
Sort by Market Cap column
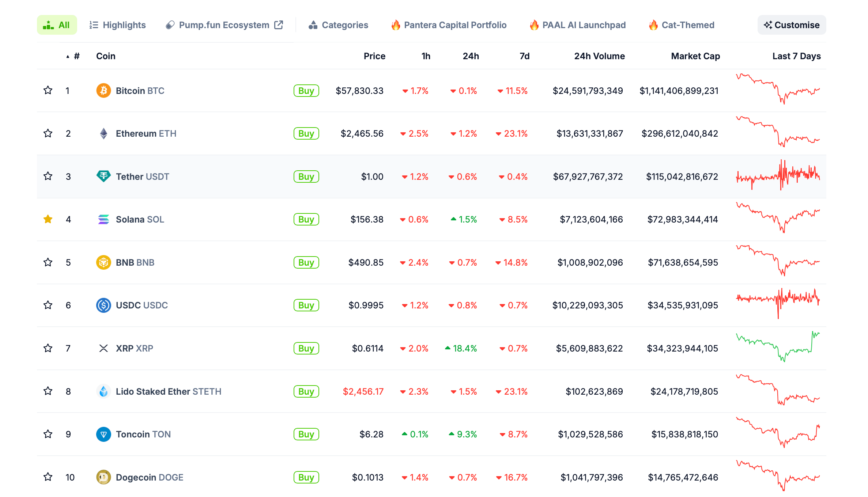click(695, 56)
